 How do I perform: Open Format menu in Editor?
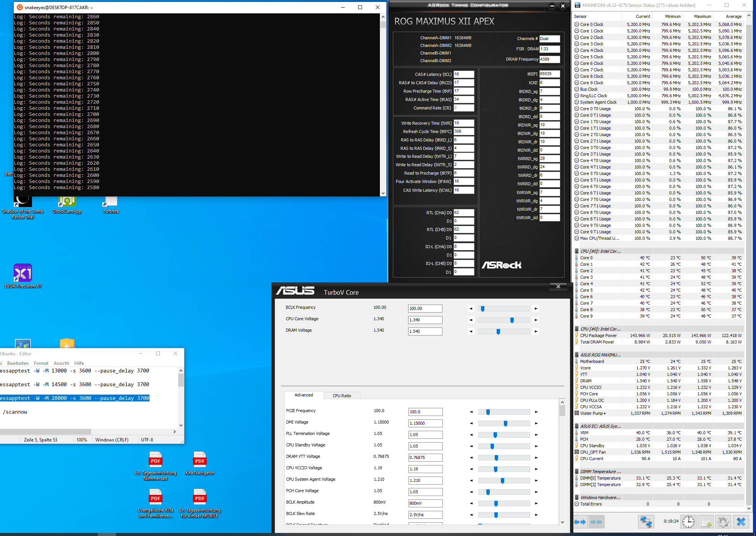tap(41, 363)
